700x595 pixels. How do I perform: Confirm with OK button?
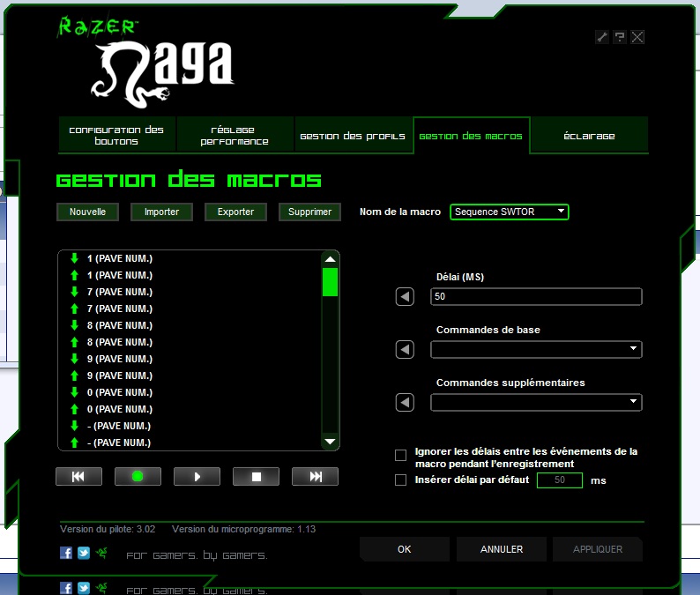405,549
